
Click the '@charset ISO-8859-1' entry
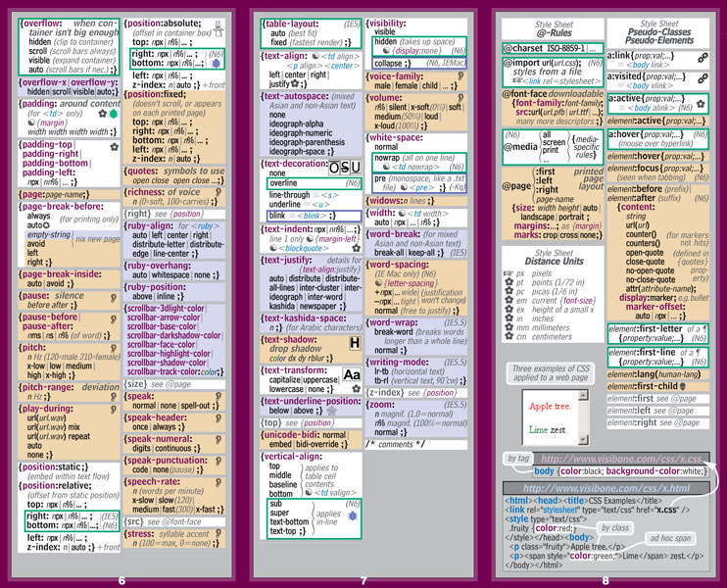(553, 48)
